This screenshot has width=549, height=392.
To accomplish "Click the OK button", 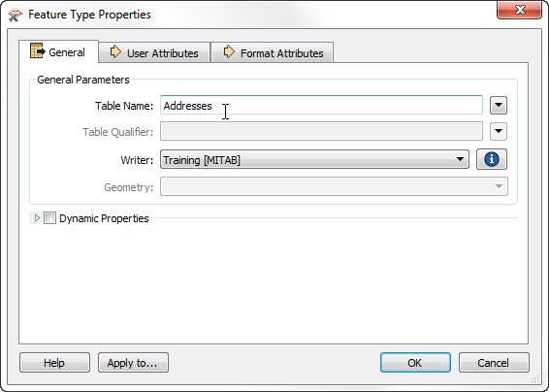I will (415, 363).
